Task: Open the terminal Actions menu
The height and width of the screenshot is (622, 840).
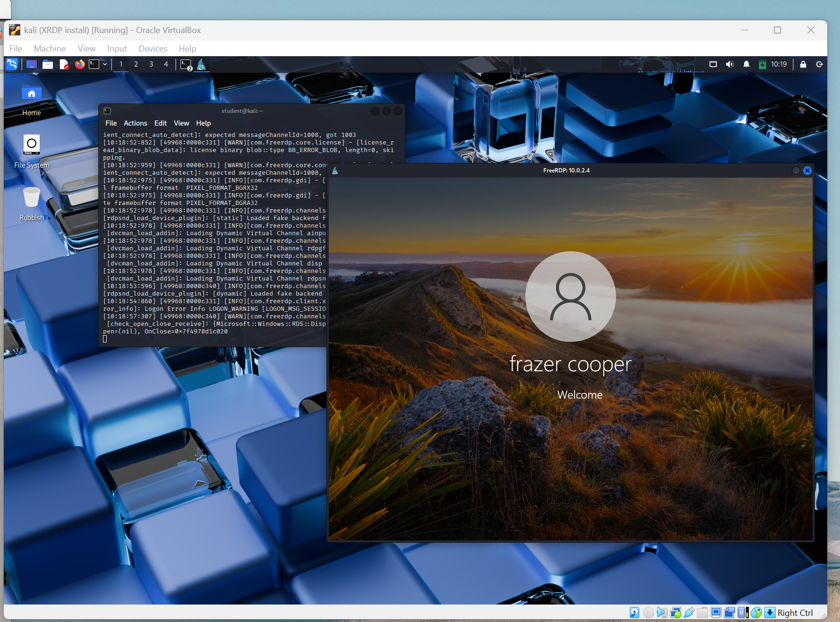Action: click(135, 123)
